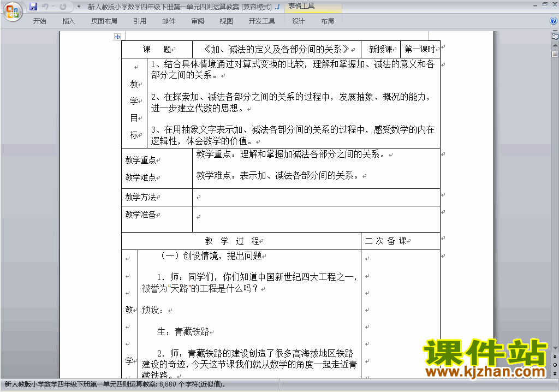Image resolution: width=559 pixels, height=392 pixels.
Task: Click the vertical scrollbar down arrow
Action: click(555, 348)
